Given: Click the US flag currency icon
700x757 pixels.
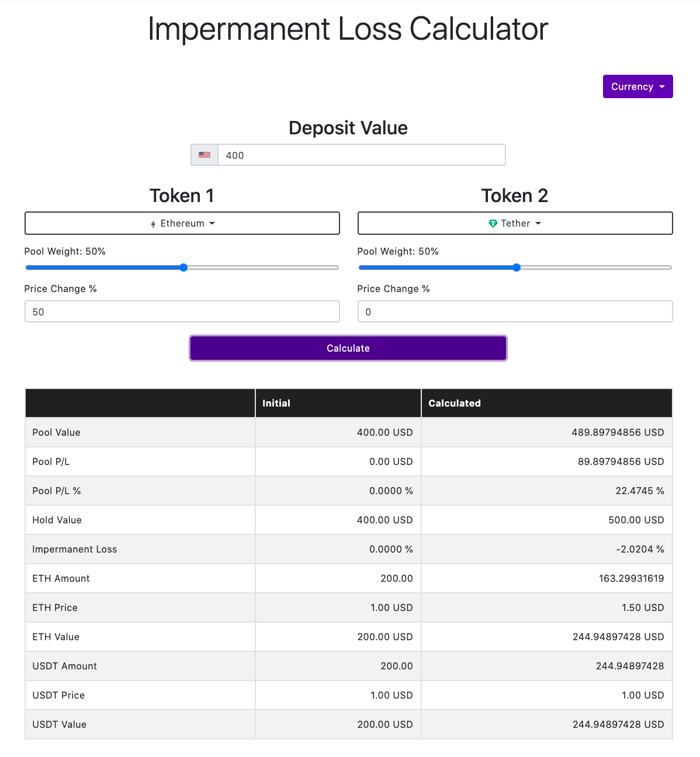Looking at the screenshot, I should coord(205,155).
